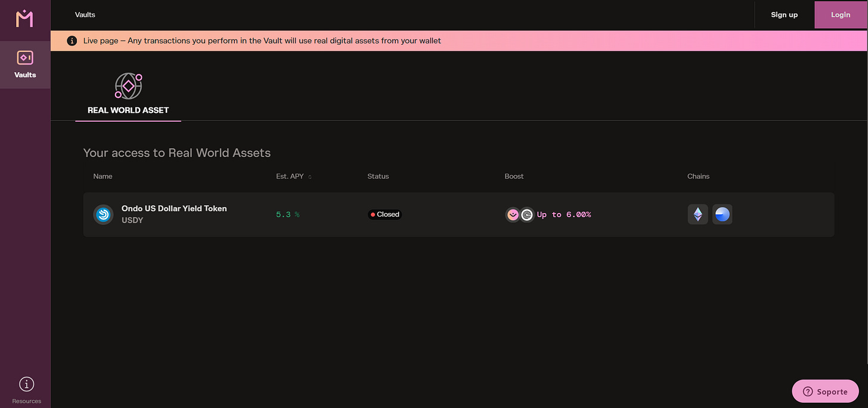Click the Up to 6.00% boost text
This screenshot has height=408, width=868.
(x=564, y=215)
